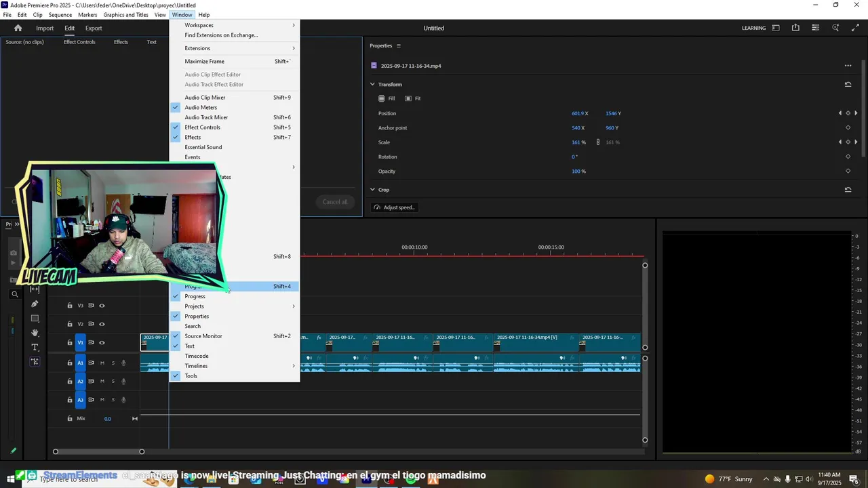Toggle the Scale constrain proportions link

pyautogui.click(x=597, y=142)
